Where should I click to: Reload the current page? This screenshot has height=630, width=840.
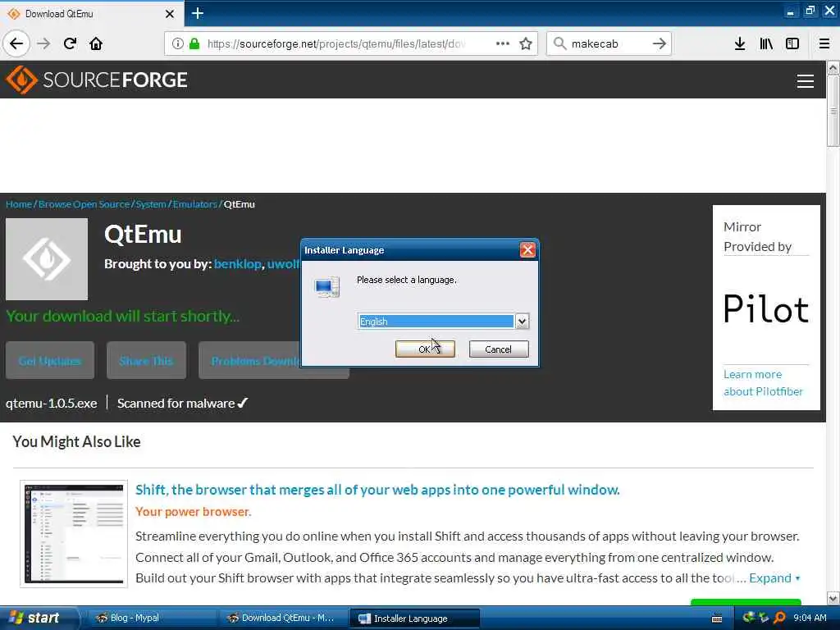[70, 43]
